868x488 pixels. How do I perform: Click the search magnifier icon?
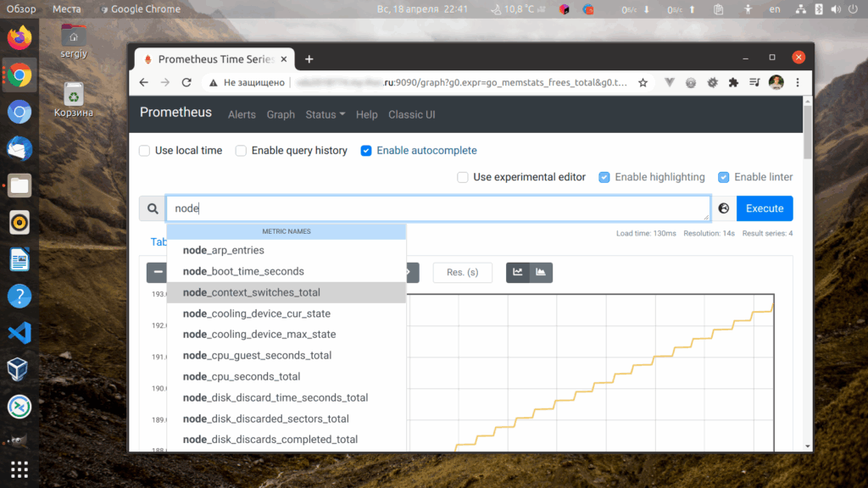pyautogui.click(x=153, y=208)
